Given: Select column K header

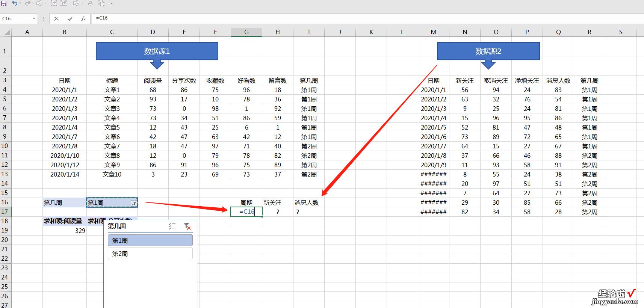Looking at the screenshot, I should tap(371, 32).
